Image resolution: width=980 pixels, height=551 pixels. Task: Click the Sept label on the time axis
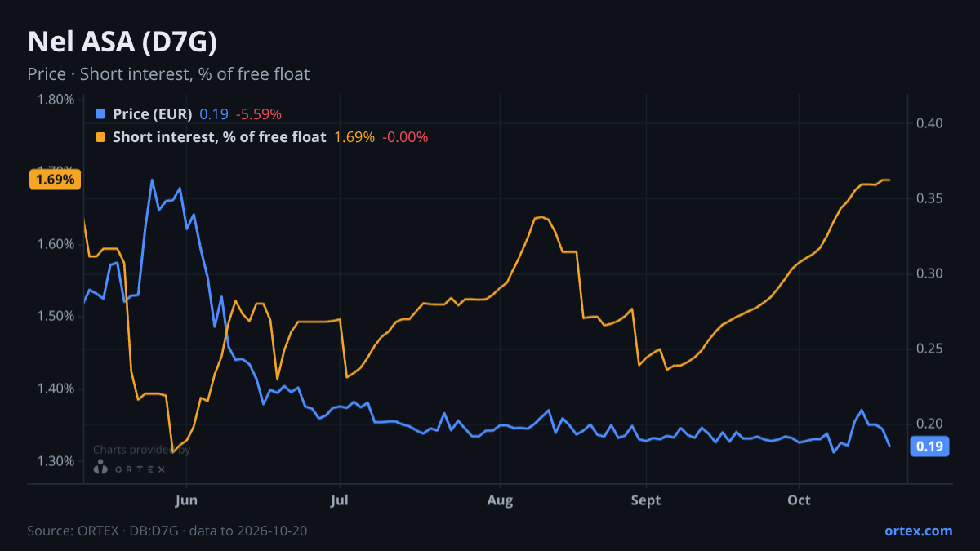646,500
